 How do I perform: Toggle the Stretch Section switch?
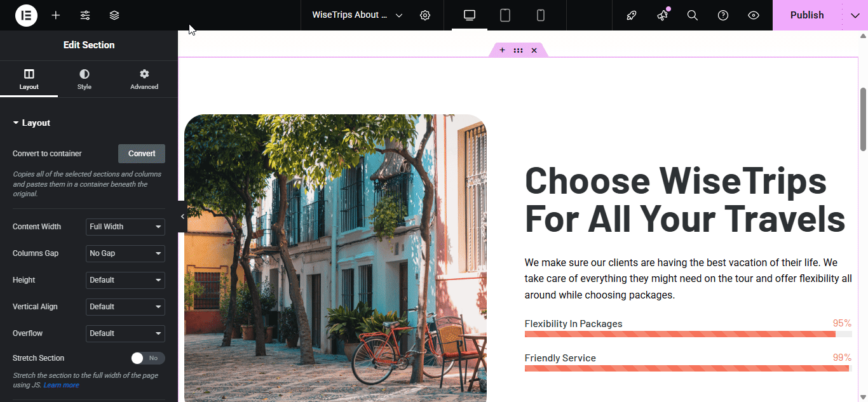coord(148,358)
